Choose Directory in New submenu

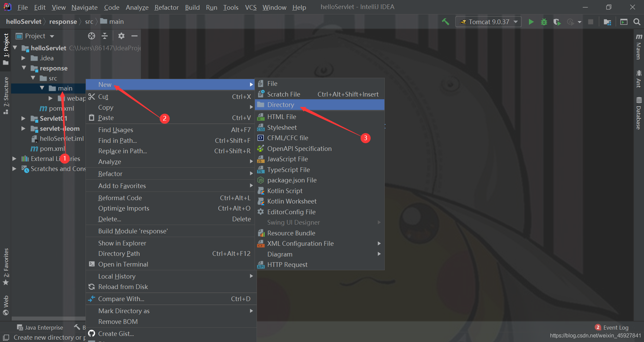320,105
